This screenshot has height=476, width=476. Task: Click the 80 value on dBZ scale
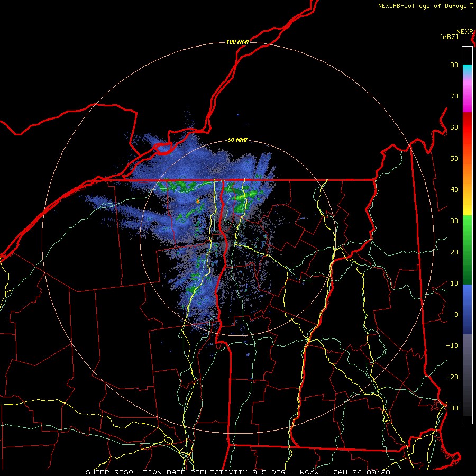(454, 65)
